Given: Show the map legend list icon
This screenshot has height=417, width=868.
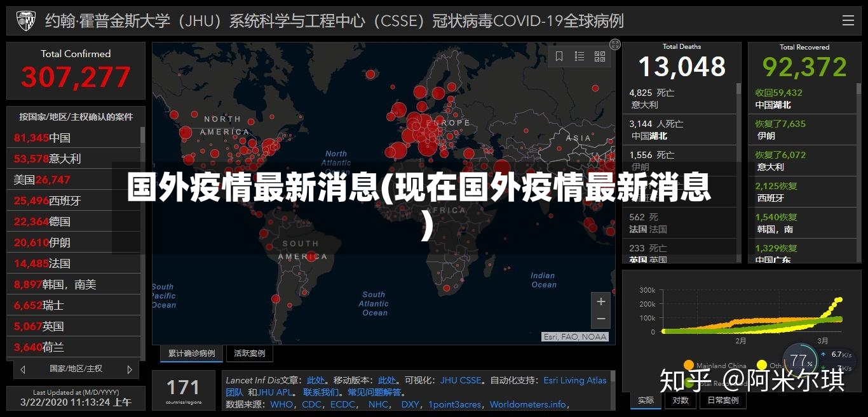Looking at the screenshot, I should coord(580,56).
